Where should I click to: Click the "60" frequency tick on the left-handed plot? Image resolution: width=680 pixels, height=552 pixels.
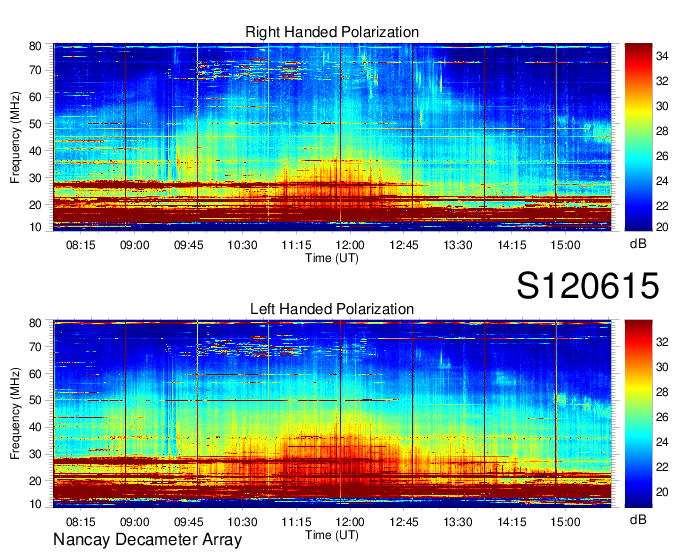tap(35, 373)
